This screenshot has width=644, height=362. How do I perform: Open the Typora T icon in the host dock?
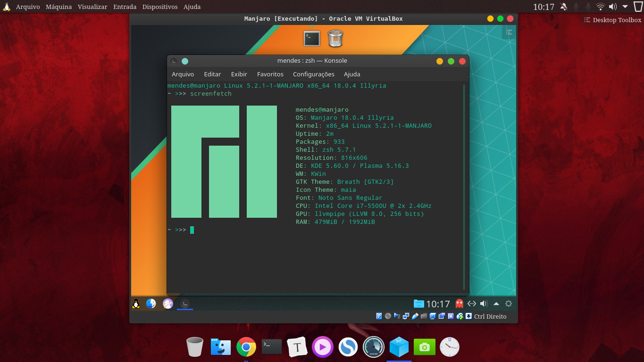pos(297,347)
